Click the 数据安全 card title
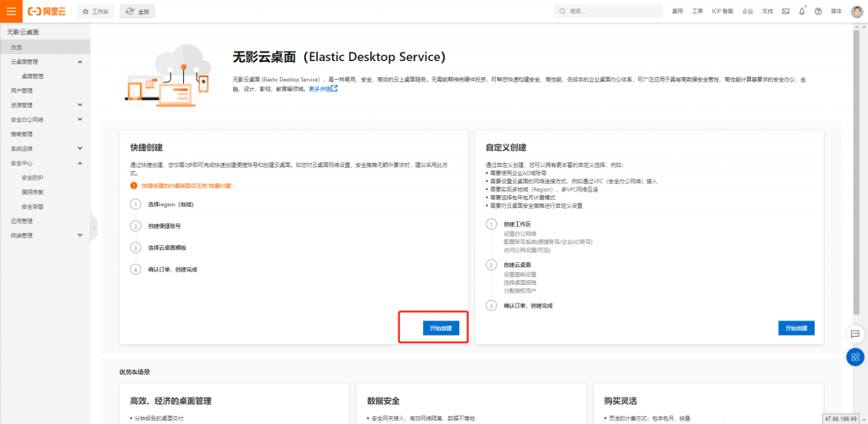This screenshot has height=424, width=868. coord(383,401)
